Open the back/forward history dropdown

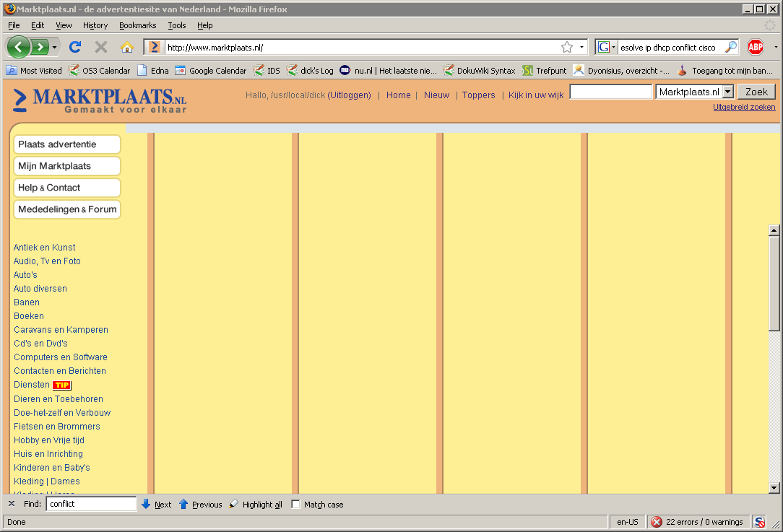click(x=54, y=48)
